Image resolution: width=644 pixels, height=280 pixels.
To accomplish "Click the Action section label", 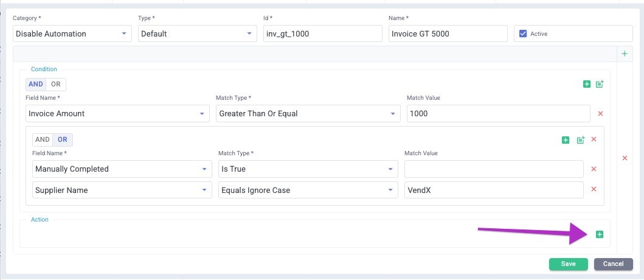I will [x=40, y=220].
